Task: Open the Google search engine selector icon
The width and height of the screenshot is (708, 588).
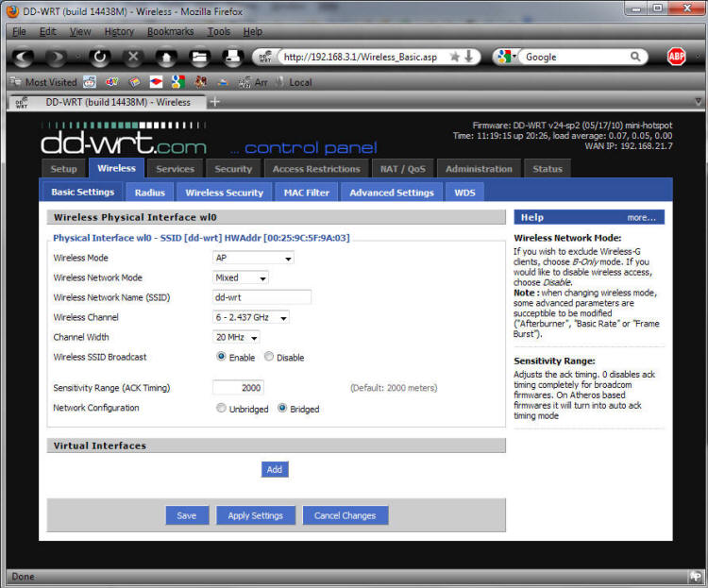Action: click(506, 57)
